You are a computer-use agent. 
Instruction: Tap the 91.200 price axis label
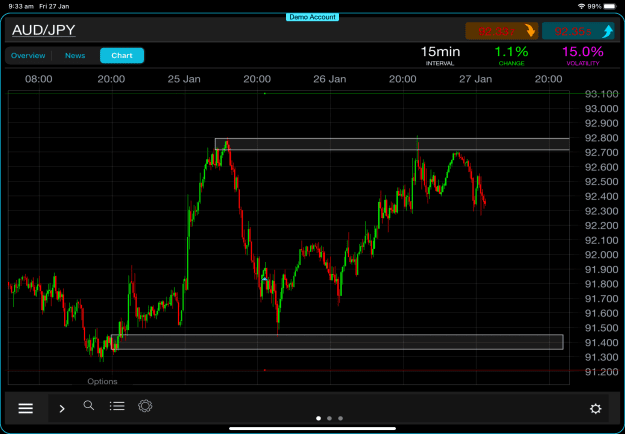(601, 372)
